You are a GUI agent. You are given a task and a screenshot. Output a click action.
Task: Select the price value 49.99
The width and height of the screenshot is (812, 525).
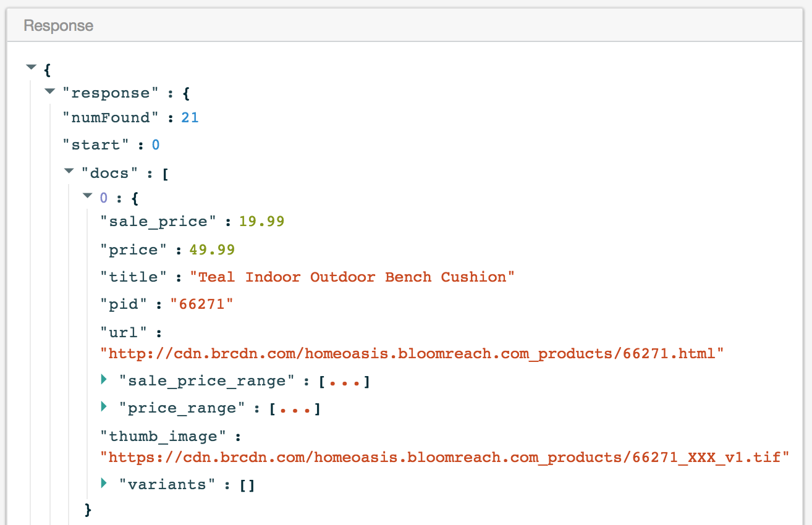(212, 250)
